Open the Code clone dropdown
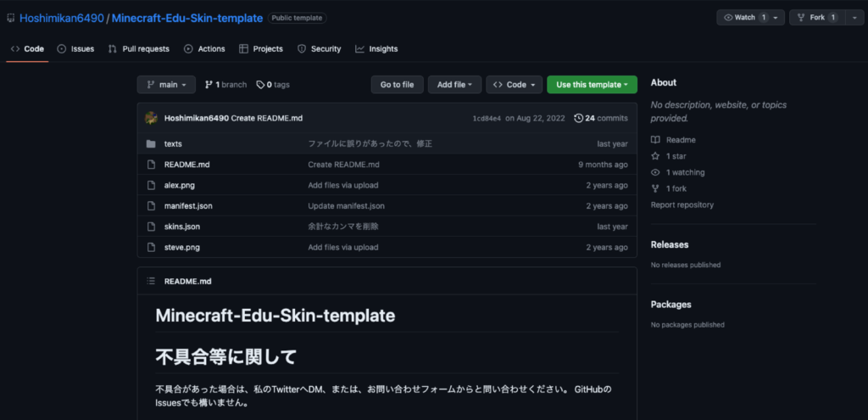Screen dimensions: 868x420 pos(514,85)
